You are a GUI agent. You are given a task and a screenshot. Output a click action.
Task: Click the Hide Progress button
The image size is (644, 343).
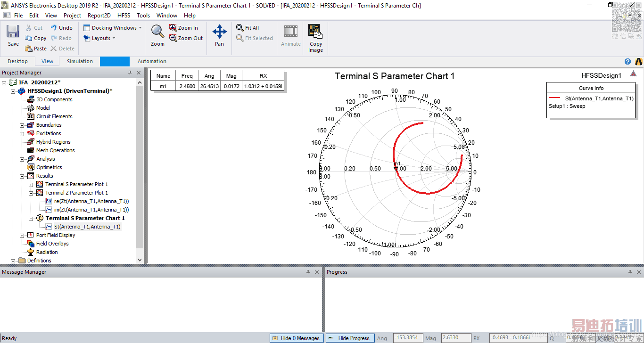tap(350, 338)
